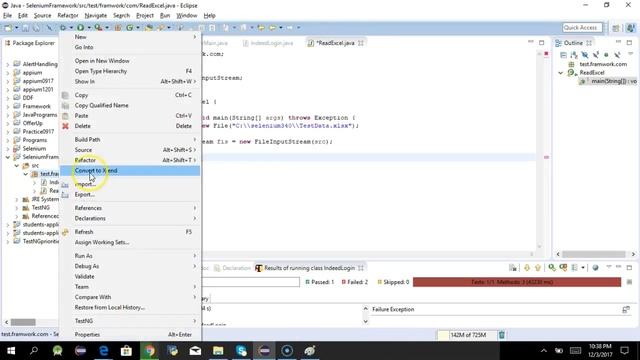Run garbage collector trash icon
The width and height of the screenshot is (640, 360).
(502, 335)
